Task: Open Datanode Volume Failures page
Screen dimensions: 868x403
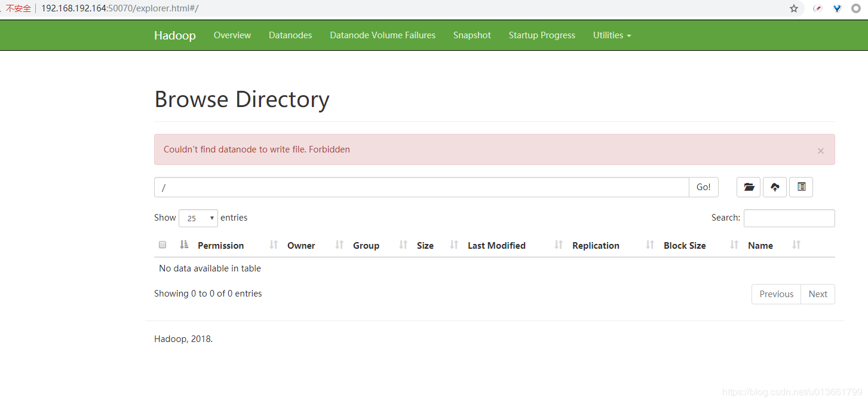Action: pyautogui.click(x=383, y=35)
